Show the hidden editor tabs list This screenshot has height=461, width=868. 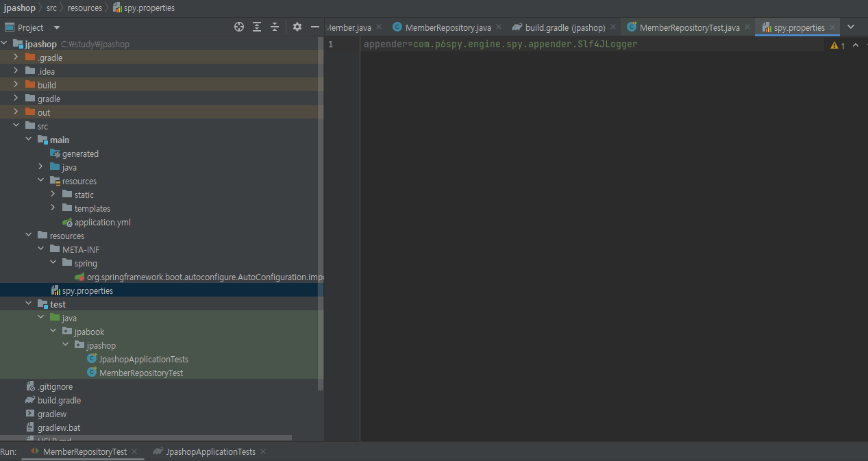tap(851, 27)
